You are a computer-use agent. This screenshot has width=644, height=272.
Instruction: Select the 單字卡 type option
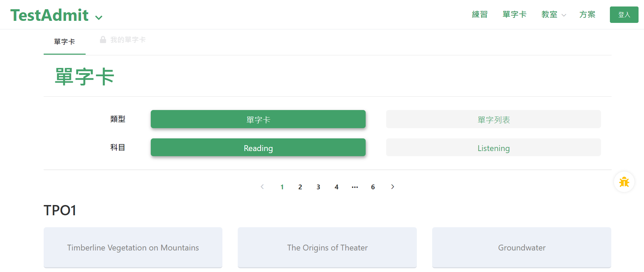point(258,119)
